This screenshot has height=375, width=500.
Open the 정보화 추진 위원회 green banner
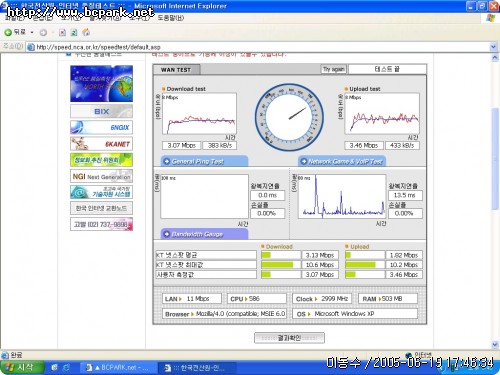pos(101,160)
